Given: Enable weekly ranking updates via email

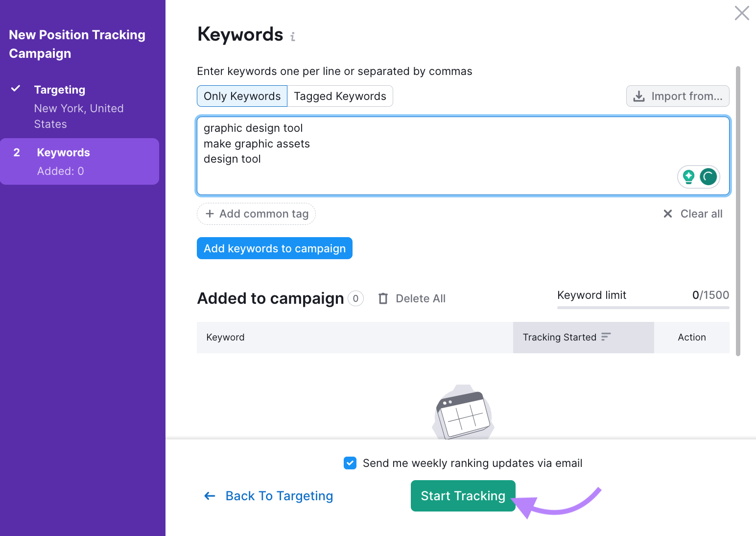Looking at the screenshot, I should point(350,463).
